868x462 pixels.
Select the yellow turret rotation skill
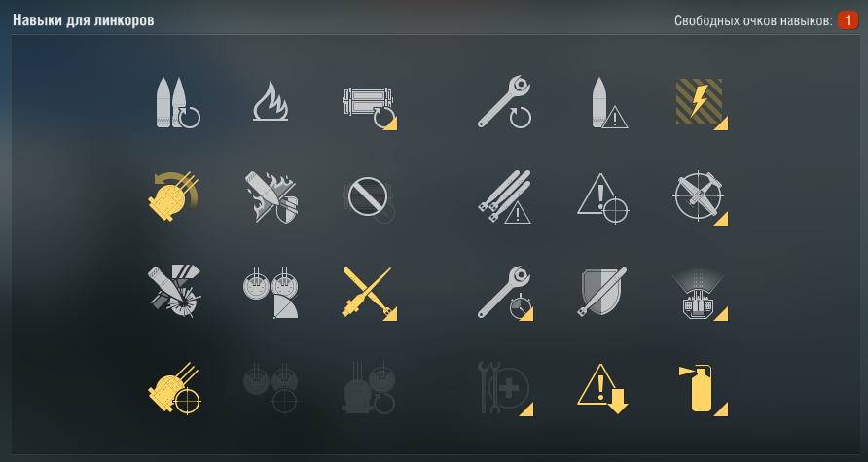tap(173, 196)
